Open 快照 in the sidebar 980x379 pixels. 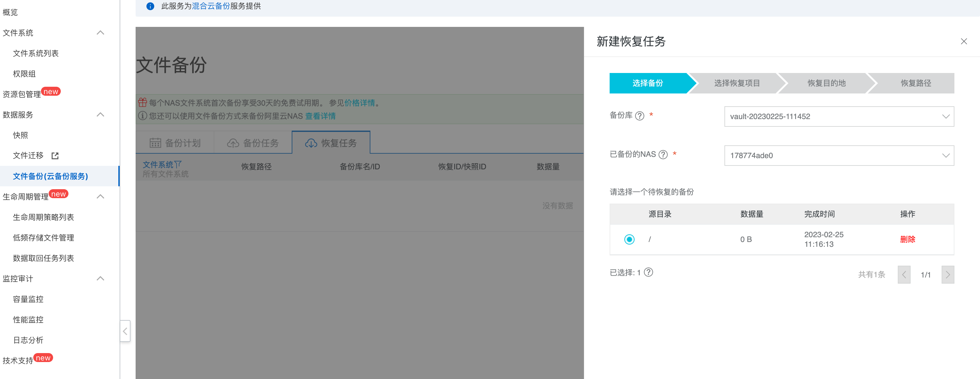(20, 135)
